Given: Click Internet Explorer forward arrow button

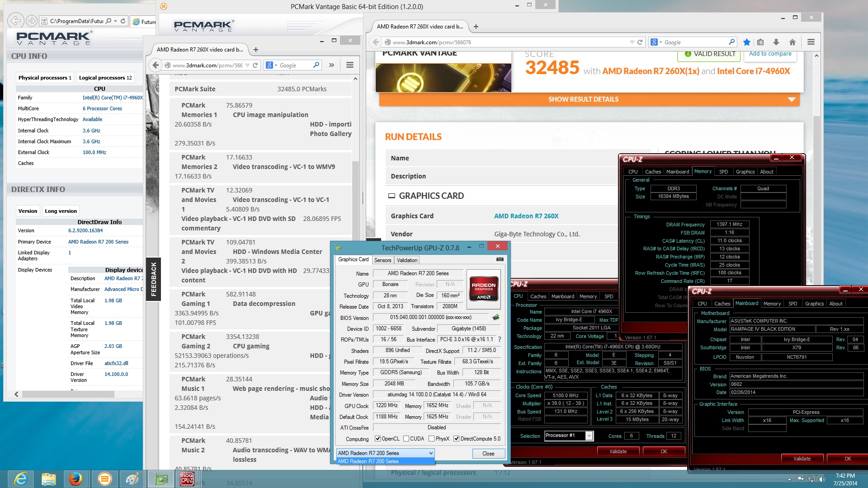Looking at the screenshot, I should (31, 21).
